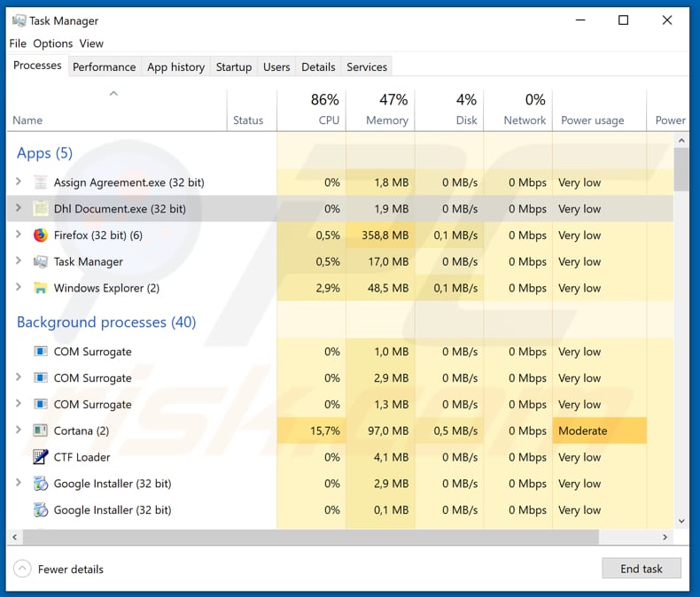Select the CTF Loader process name
The height and width of the screenshot is (597, 700).
(82, 457)
